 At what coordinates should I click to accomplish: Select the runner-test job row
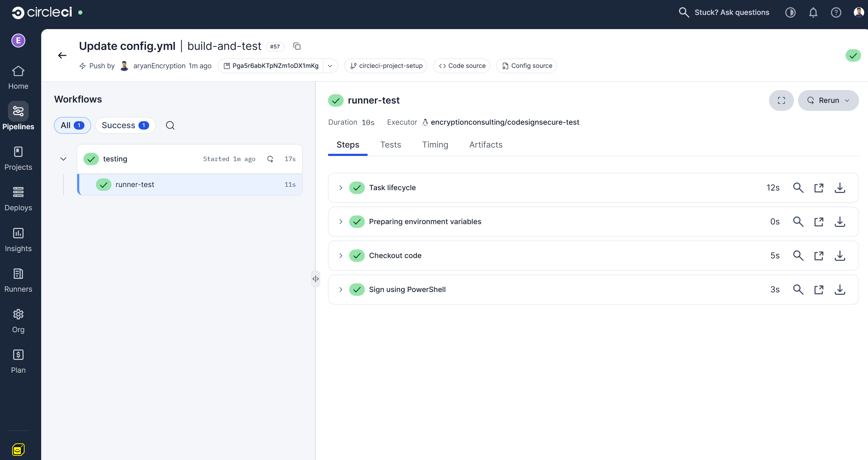pos(190,185)
